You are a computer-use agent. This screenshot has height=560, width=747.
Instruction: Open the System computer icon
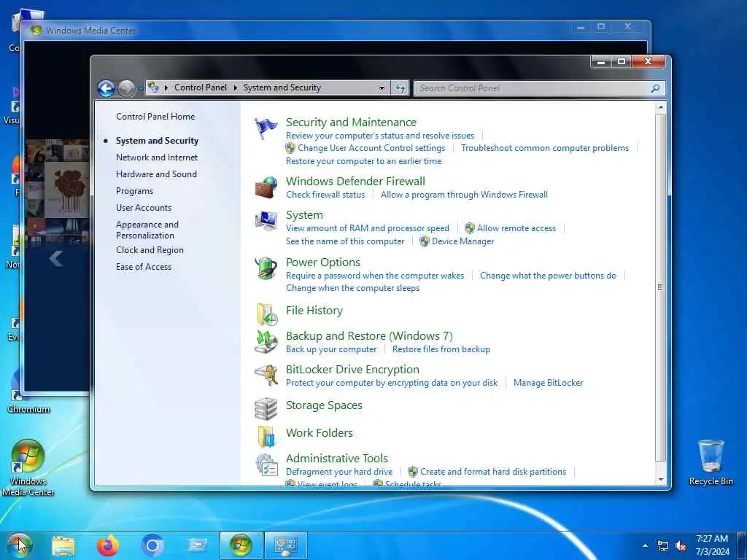pos(266,221)
